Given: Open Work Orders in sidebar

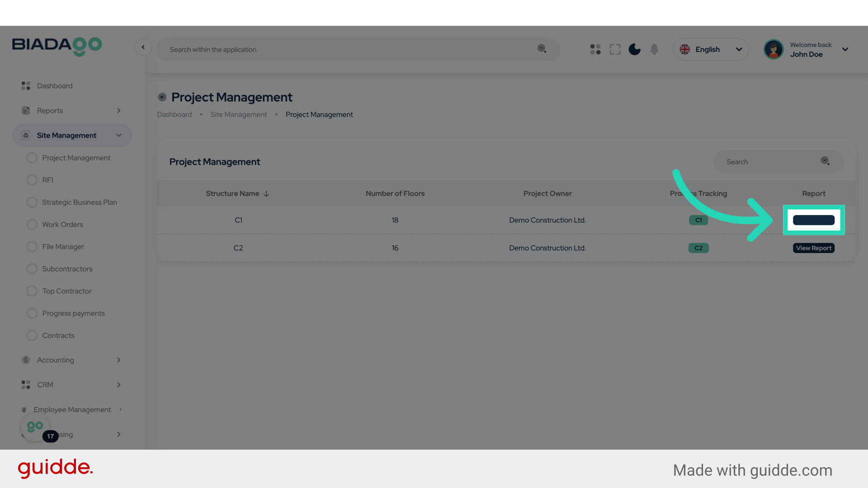Looking at the screenshot, I should pos(62,225).
